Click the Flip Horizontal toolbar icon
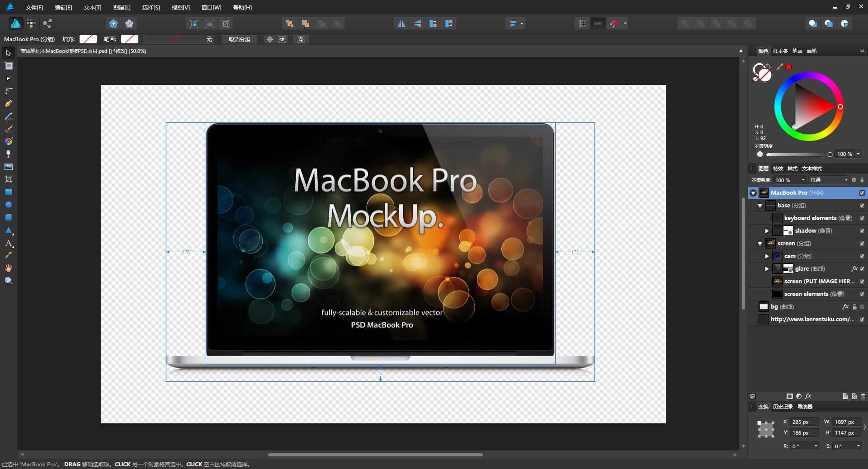 coord(401,23)
